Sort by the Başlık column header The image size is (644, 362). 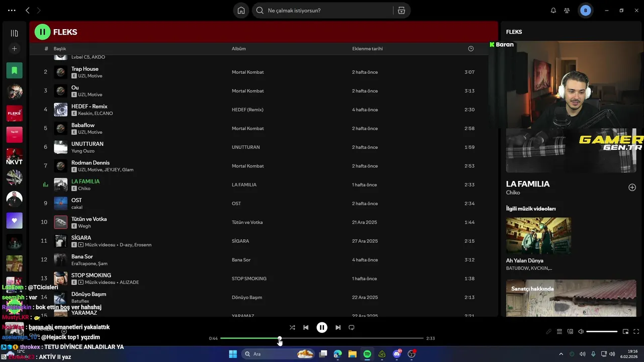click(x=60, y=49)
